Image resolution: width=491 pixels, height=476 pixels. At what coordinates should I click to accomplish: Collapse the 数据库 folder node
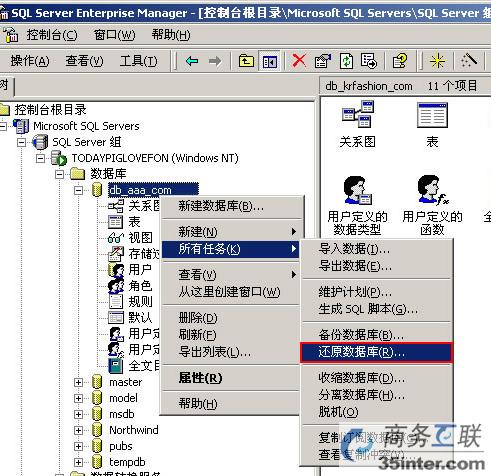[x=59, y=174]
